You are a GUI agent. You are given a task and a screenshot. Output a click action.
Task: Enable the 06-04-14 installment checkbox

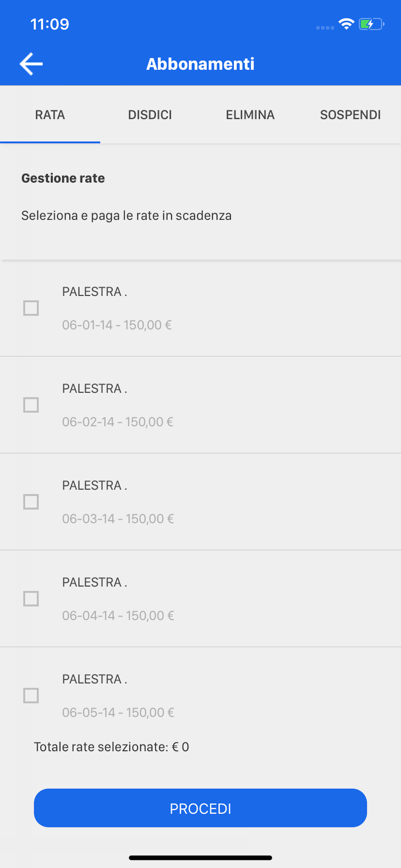pyautogui.click(x=31, y=598)
